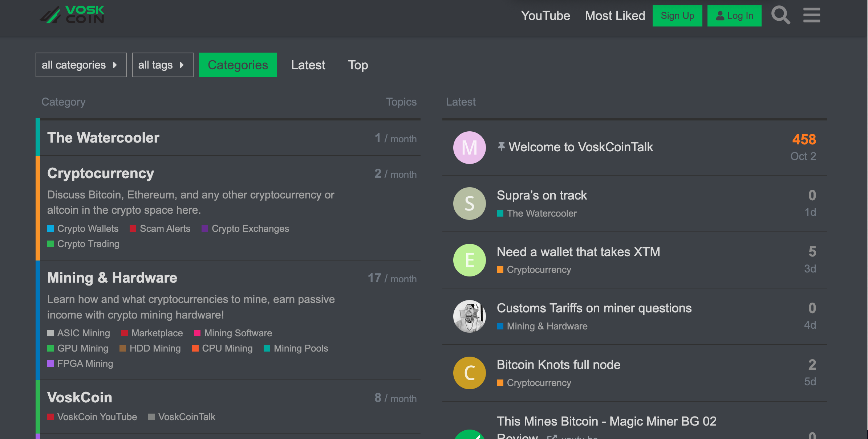
Task: Open the Most Liked link
Action: pos(615,16)
